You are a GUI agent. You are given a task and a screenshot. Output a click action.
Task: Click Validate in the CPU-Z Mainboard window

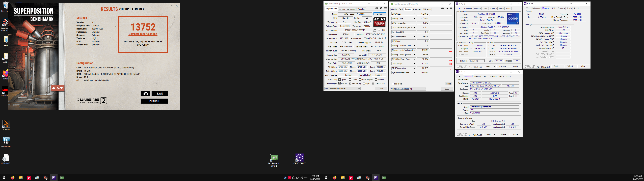pyautogui.click(x=502, y=135)
